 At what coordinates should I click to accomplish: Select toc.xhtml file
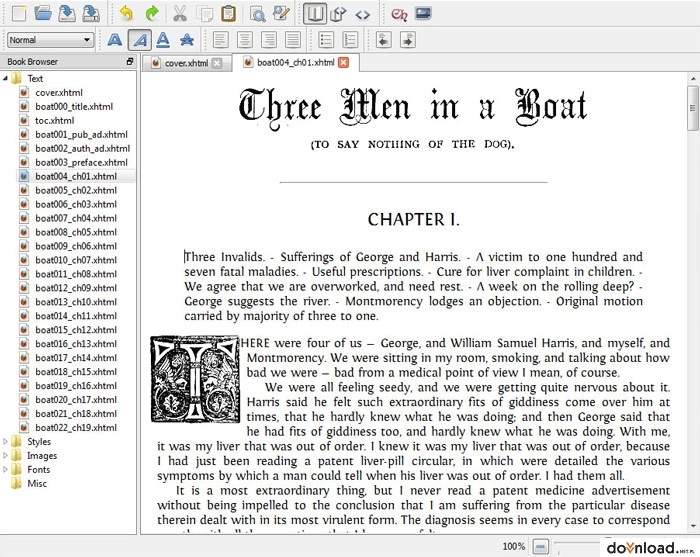pyautogui.click(x=54, y=121)
